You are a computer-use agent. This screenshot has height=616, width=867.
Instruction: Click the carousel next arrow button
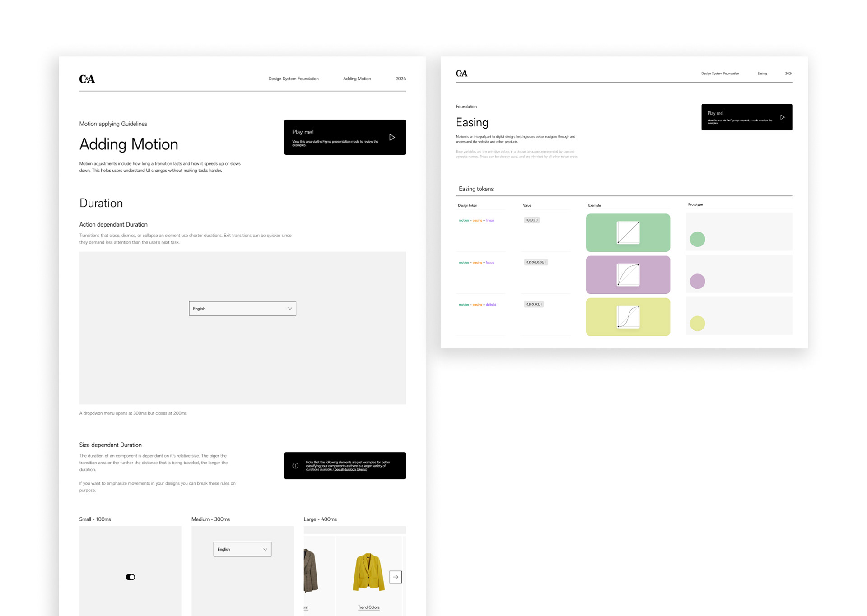396,577
